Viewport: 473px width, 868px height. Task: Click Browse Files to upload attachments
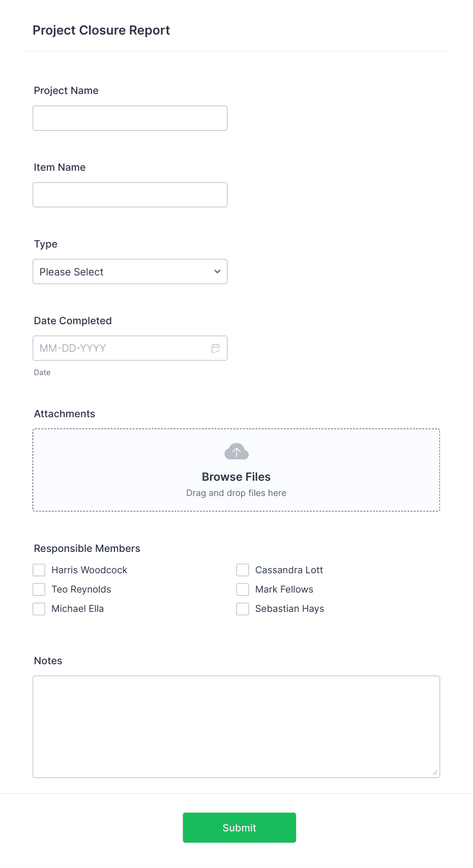[236, 477]
